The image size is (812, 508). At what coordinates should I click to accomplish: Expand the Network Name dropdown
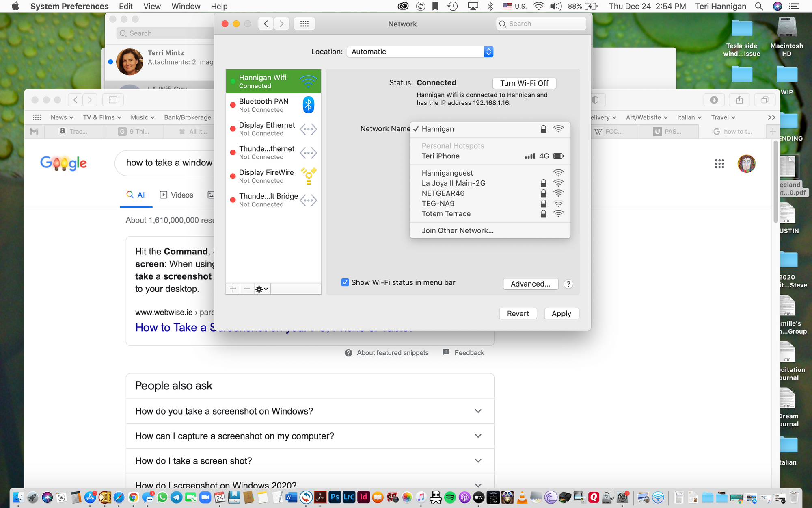[490, 128]
